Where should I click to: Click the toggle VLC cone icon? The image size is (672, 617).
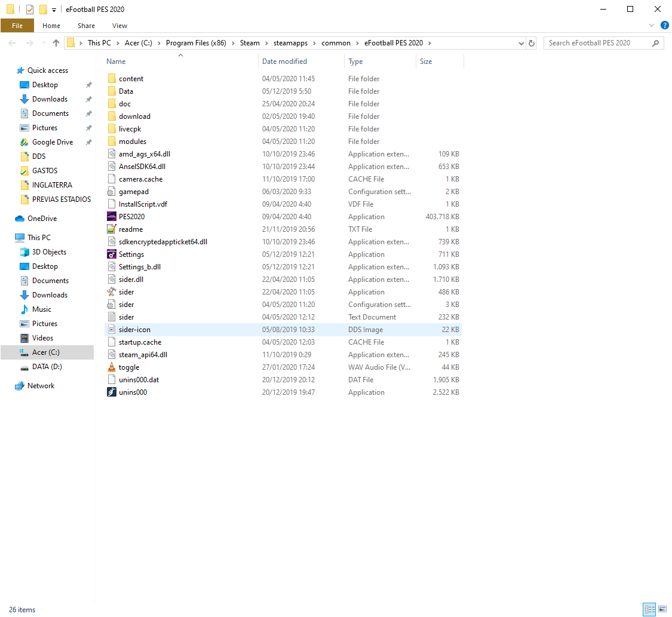[x=112, y=367]
